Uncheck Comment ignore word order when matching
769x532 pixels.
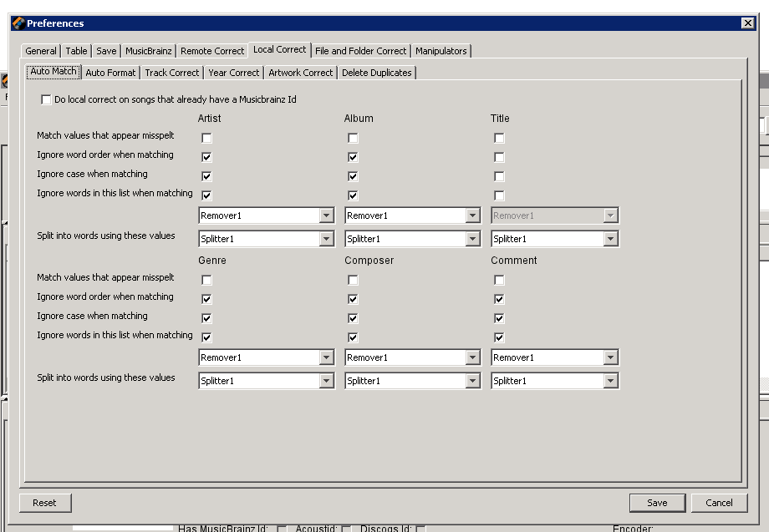499,299
